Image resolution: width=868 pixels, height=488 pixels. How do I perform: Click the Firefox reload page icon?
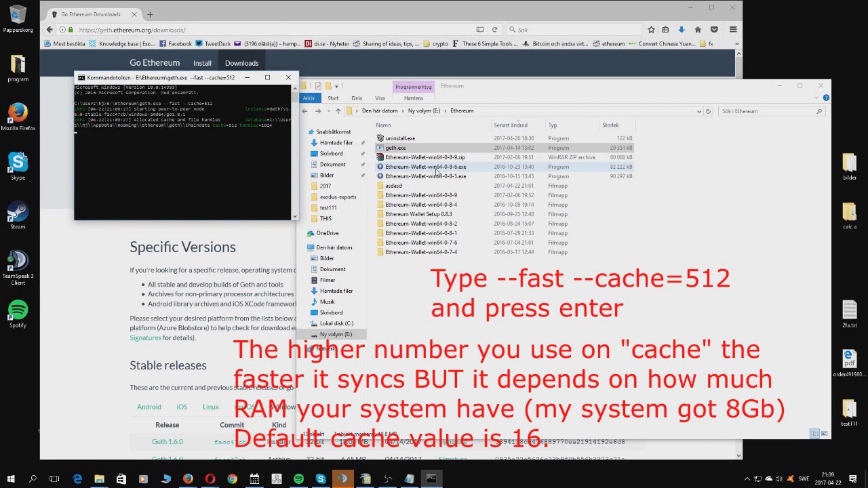pyautogui.click(x=494, y=30)
